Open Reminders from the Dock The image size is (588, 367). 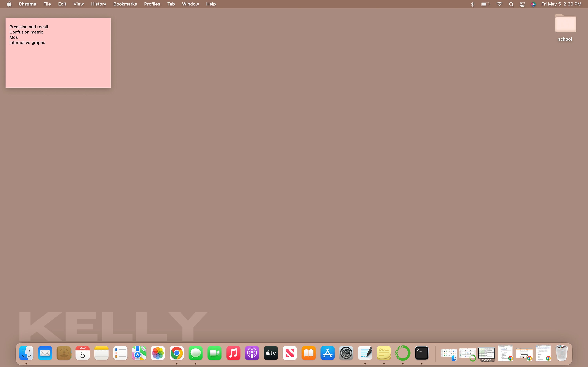click(x=120, y=353)
